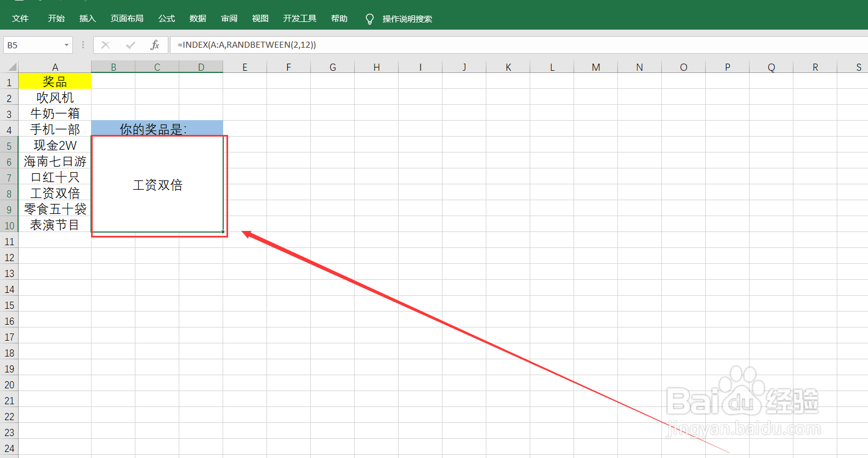Click the 工资双倍 cell in column A
This screenshot has height=458, width=868.
click(55, 193)
